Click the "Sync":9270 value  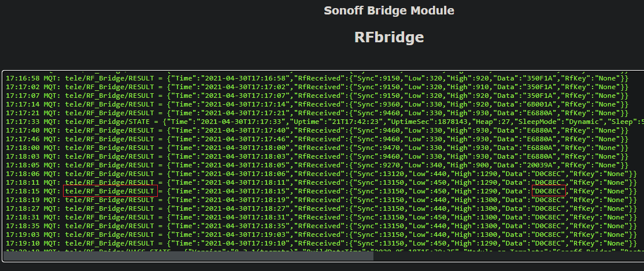point(375,165)
